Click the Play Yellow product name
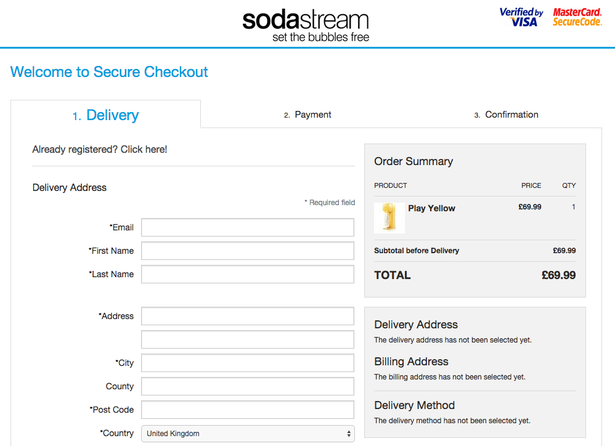Viewport: 615px width, 446px height. click(x=431, y=208)
